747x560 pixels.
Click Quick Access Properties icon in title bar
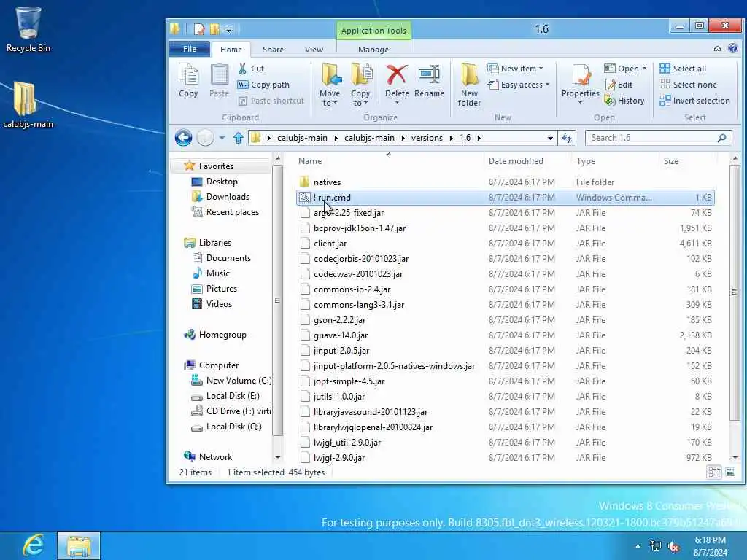(199, 29)
